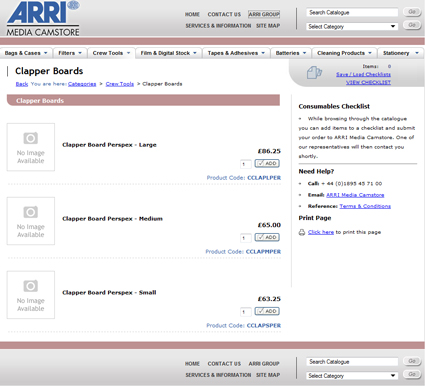The height and width of the screenshot is (386, 425).
Task: Expand the Filters menu
Action: click(x=70, y=53)
